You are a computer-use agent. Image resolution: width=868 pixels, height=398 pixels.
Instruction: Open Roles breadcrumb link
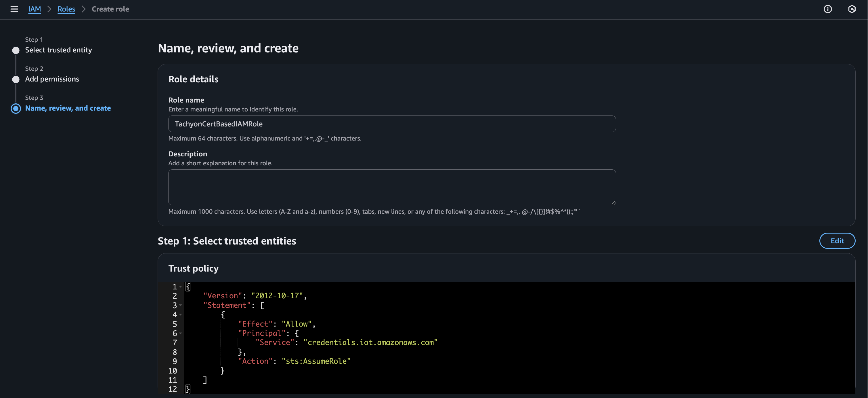click(x=66, y=9)
